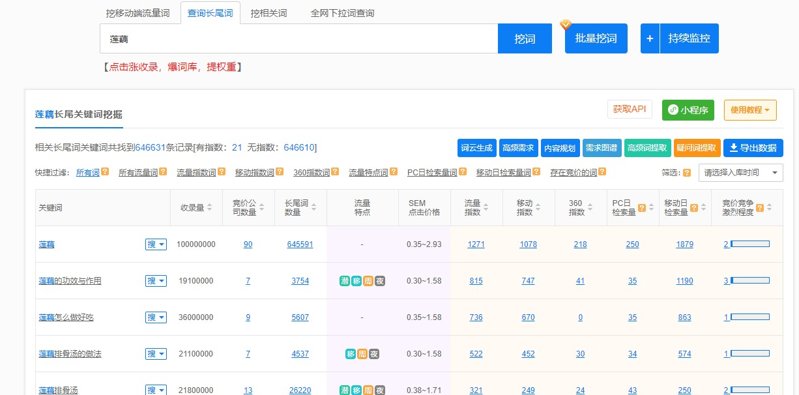Click the plus icon before 持续监控
The height and width of the screenshot is (395, 799).
click(x=650, y=38)
